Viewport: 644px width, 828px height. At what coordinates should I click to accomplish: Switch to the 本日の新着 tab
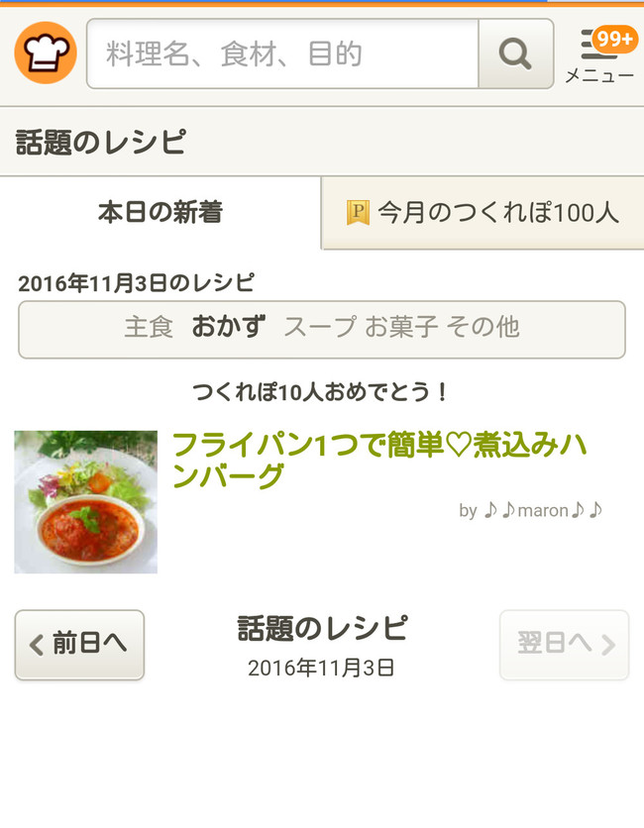coord(161,212)
